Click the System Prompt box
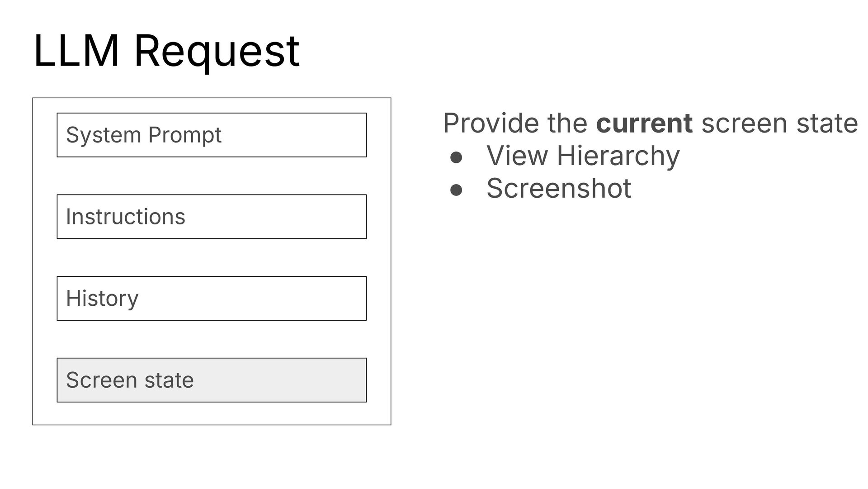 coord(212,135)
